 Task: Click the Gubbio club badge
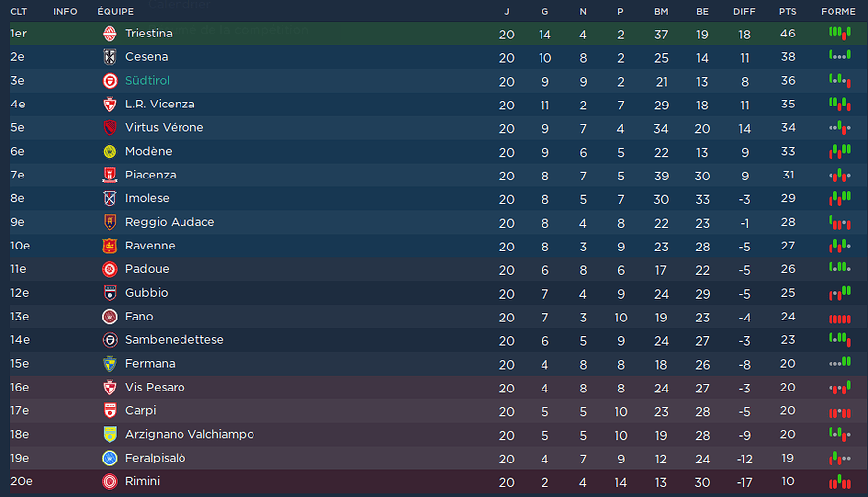[109, 293]
